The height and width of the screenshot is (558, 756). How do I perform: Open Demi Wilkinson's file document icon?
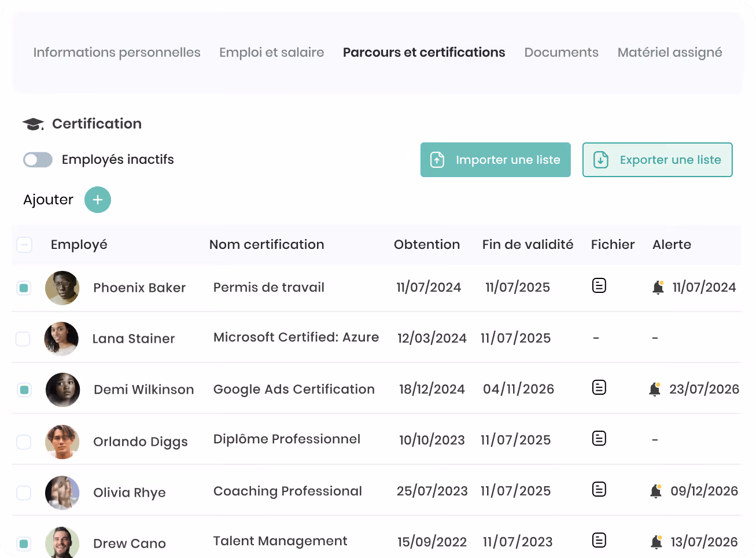pyautogui.click(x=599, y=387)
